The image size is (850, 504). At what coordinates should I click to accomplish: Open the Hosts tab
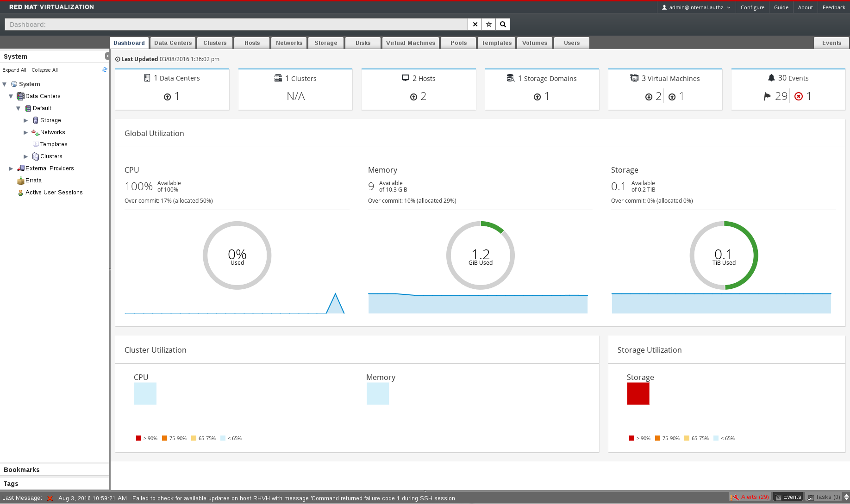point(252,43)
